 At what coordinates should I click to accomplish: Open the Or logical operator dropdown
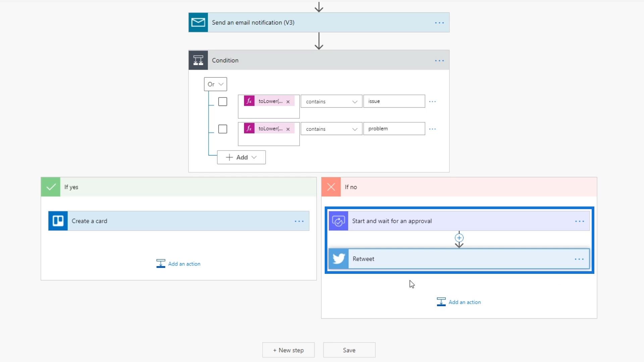[x=215, y=84]
